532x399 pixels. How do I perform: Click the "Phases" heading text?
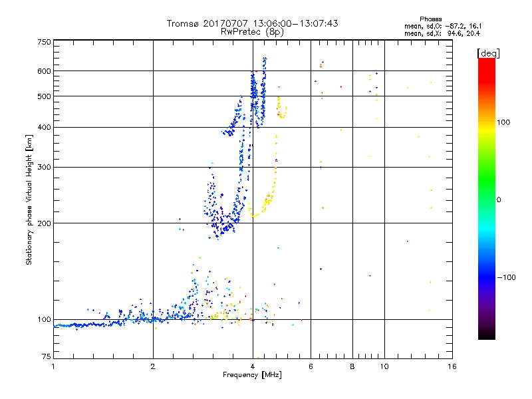pyautogui.click(x=430, y=19)
